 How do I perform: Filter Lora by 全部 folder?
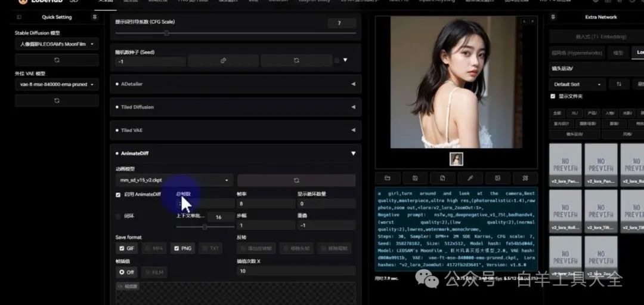tap(557, 113)
